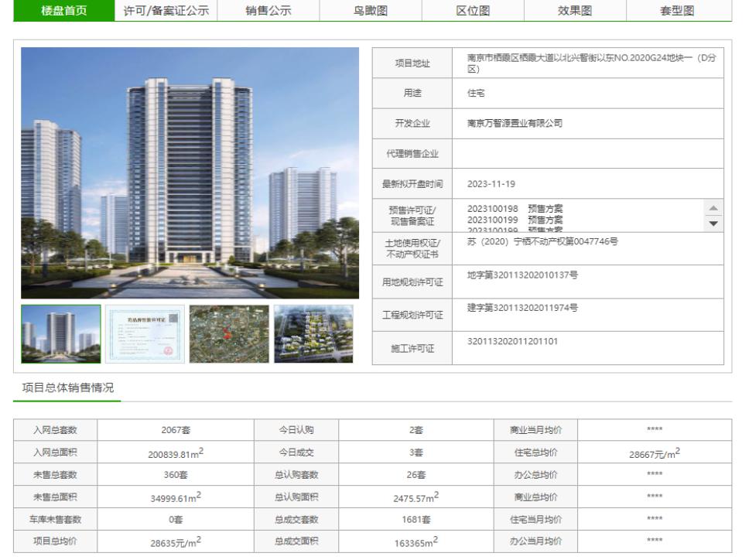Screen dimensions: 749x560
Task: Open the 楼盘首页 tab
Action: (64, 11)
